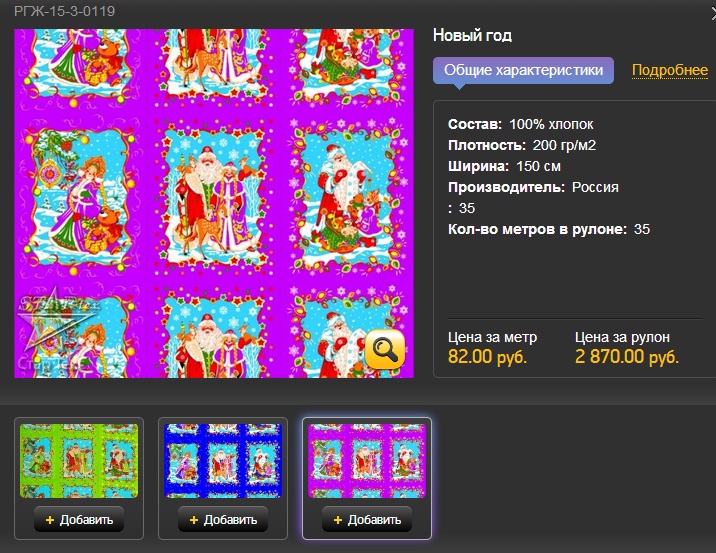Select the blue fabric variant thumbnail

click(x=223, y=460)
